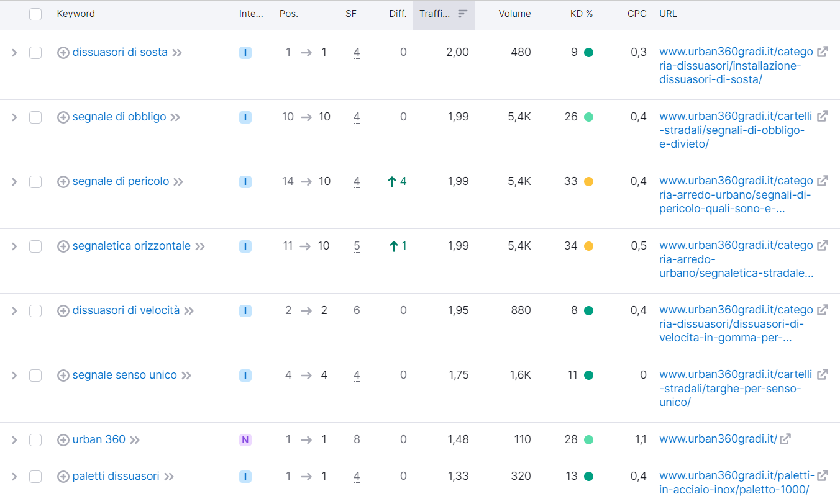
Task: Check the 'segnale di obbligo' row checkbox
Action: coord(35,117)
